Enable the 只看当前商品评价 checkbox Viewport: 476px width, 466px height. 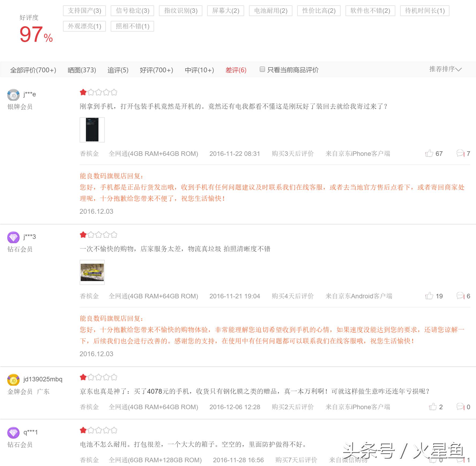(x=262, y=69)
